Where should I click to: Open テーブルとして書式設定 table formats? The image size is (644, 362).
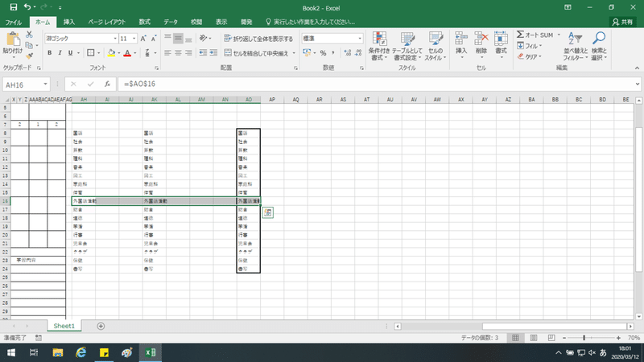click(407, 47)
